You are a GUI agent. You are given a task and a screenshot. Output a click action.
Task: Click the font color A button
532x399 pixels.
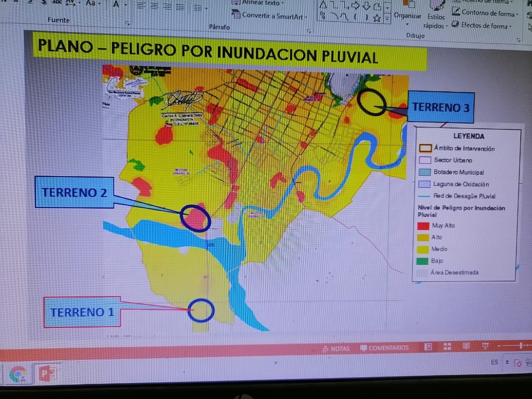pos(116,4)
